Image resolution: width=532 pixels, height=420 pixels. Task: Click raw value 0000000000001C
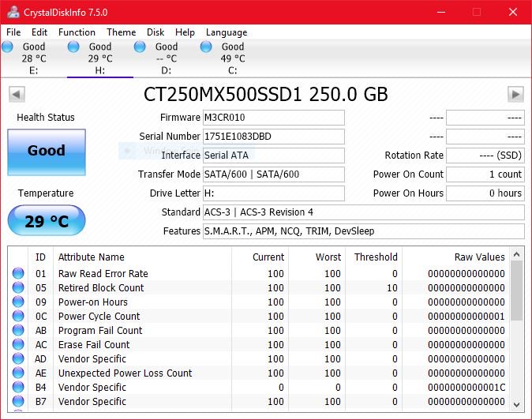[466, 388]
